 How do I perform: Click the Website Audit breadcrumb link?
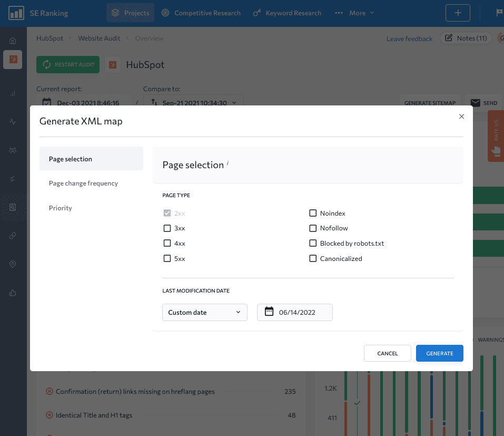tap(99, 38)
